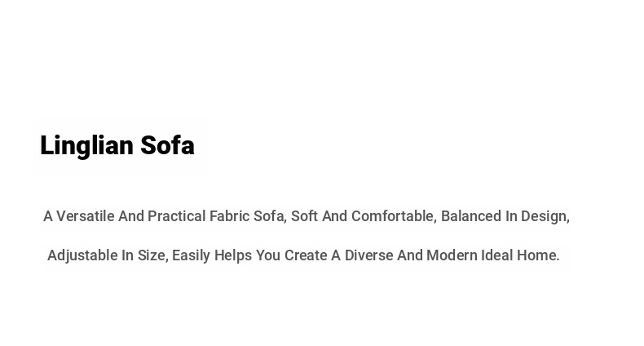Click the Linglian Sofa heading

(117, 146)
